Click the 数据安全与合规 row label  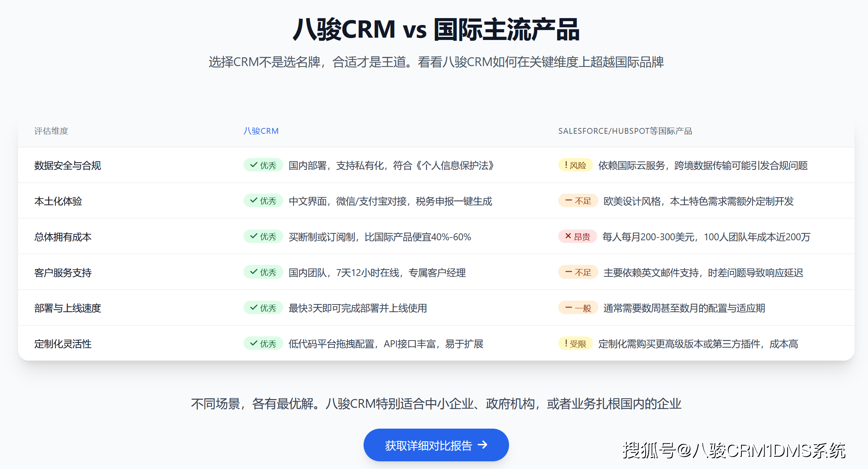pyautogui.click(x=67, y=165)
